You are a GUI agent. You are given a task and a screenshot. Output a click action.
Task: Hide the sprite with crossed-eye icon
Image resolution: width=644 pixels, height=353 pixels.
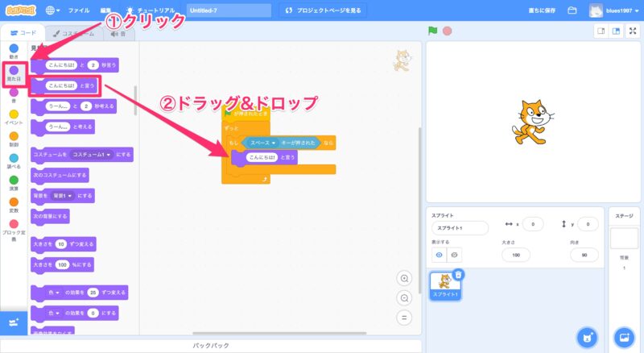454,255
